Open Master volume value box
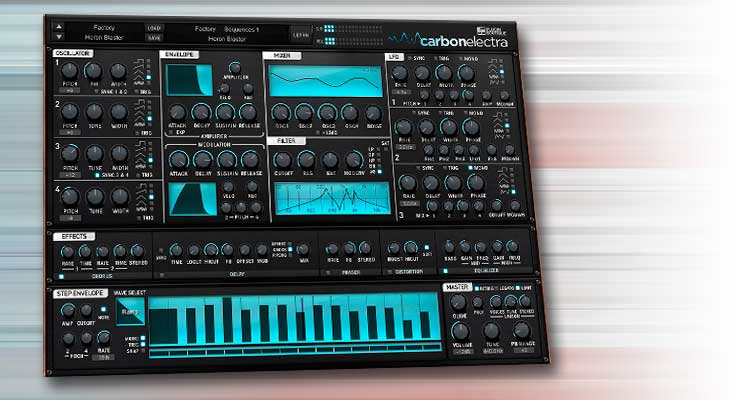750x400 pixels. (462, 352)
